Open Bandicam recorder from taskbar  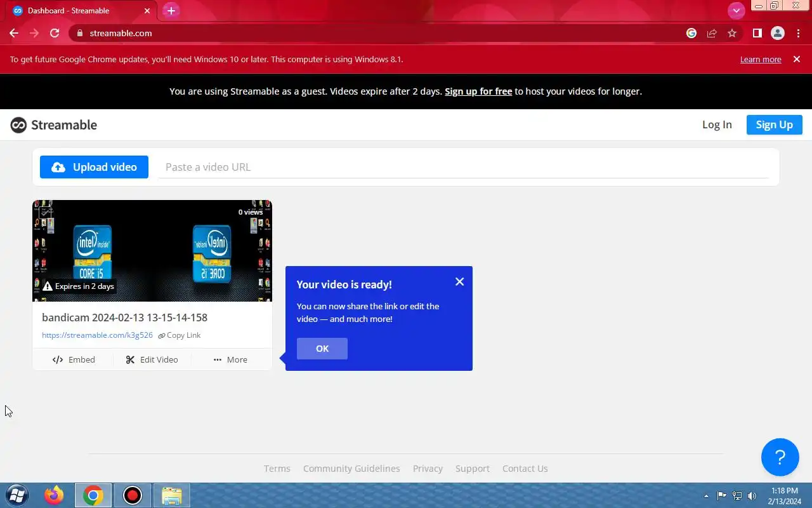coord(133,495)
